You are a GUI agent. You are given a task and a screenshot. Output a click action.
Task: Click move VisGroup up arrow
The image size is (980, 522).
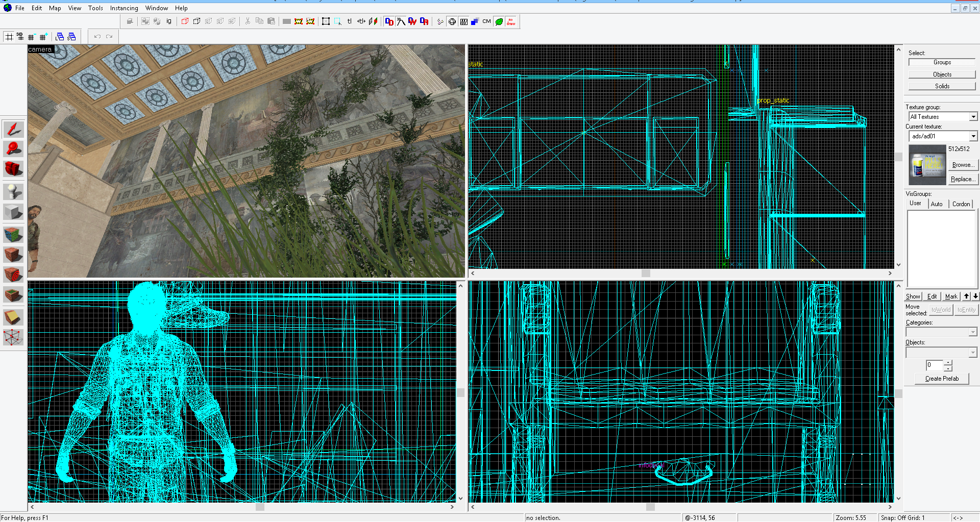[966, 296]
